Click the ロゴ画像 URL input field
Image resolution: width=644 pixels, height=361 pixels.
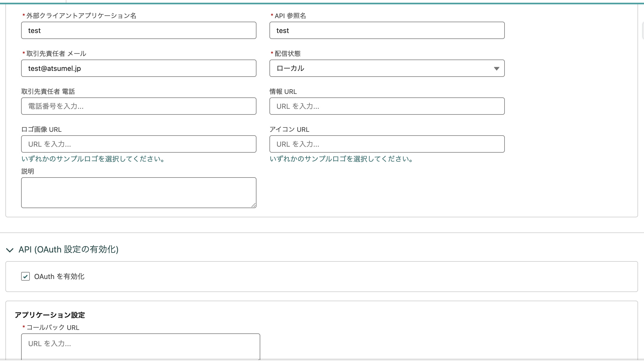click(x=139, y=144)
